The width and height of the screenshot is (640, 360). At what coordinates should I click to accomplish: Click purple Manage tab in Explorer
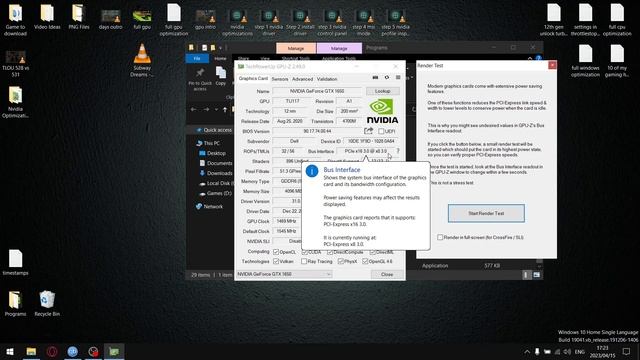[x=339, y=48]
